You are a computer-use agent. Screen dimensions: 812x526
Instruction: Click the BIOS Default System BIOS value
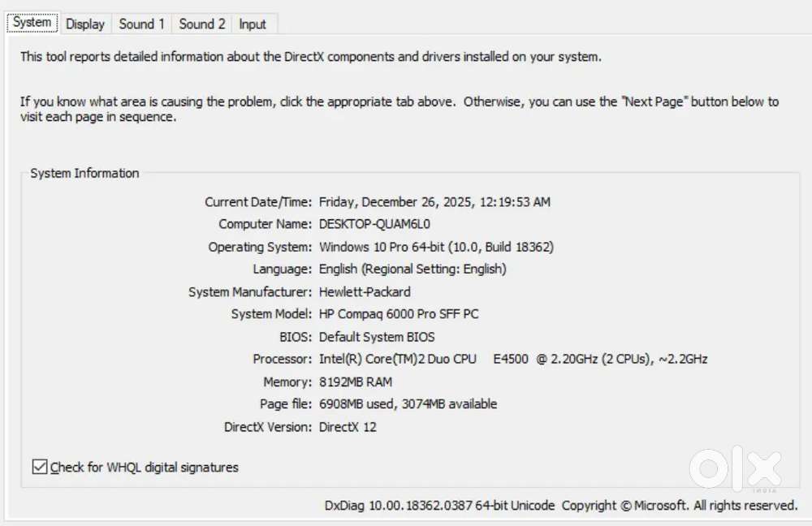tap(377, 337)
